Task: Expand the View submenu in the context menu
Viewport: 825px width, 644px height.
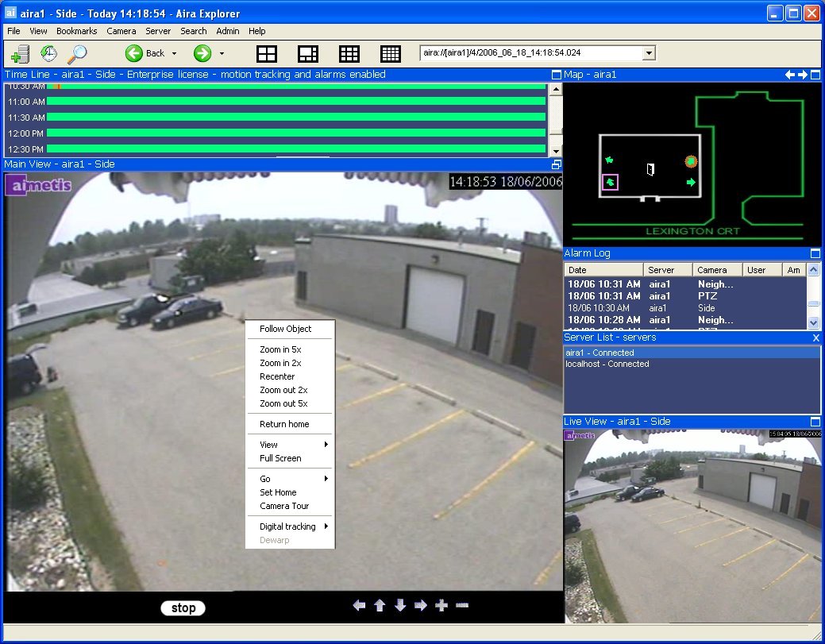Action: click(x=291, y=445)
